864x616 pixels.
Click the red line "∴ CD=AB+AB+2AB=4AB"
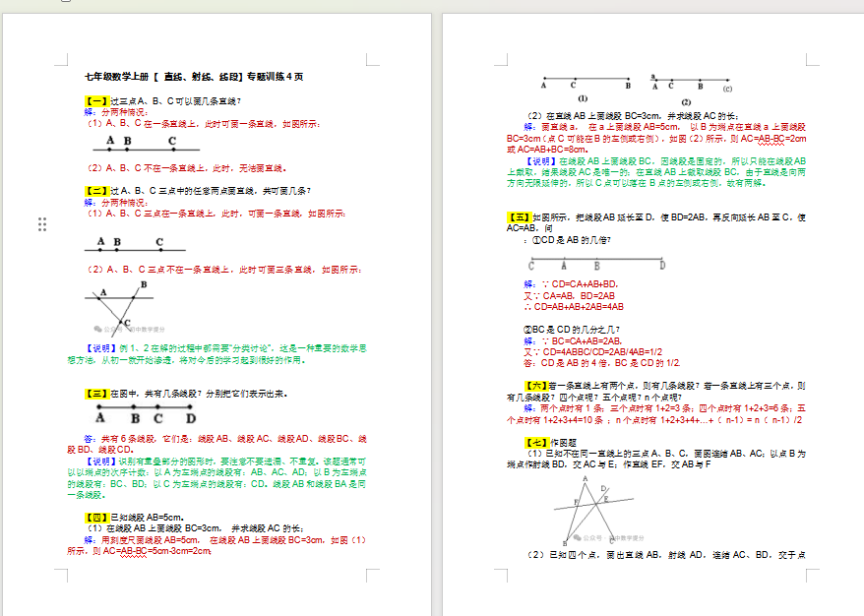tap(574, 307)
